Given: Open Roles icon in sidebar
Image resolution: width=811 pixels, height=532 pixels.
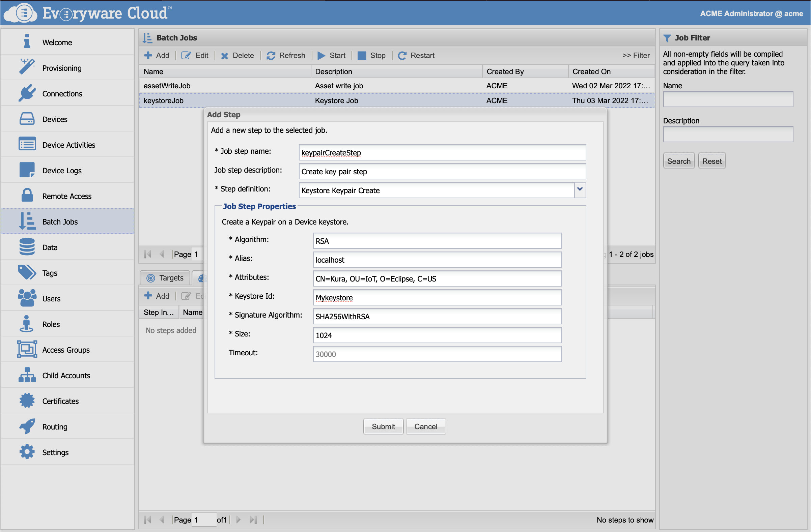Looking at the screenshot, I should 26,324.
